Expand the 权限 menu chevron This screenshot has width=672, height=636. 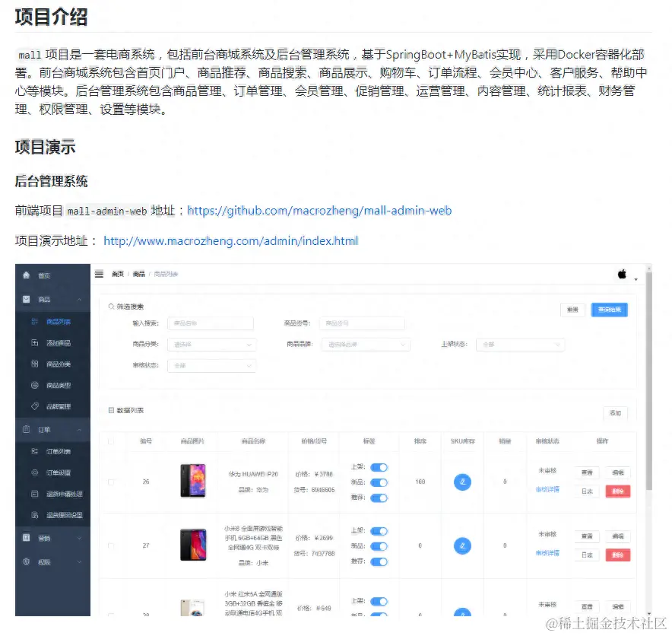(x=79, y=561)
